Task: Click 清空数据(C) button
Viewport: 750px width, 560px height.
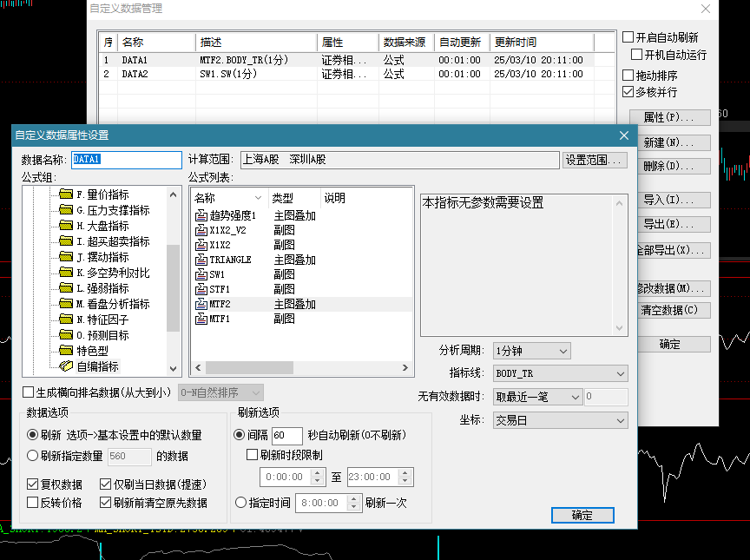Action: click(x=674, y=310)
